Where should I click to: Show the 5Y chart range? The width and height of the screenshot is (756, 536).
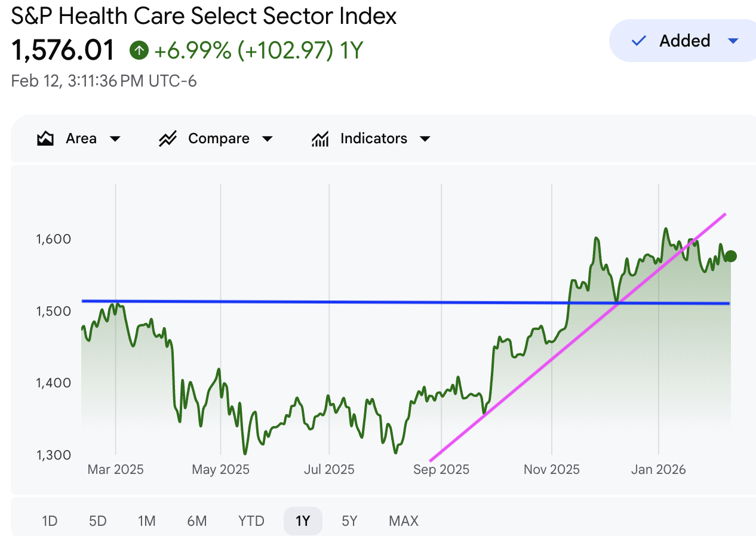[x=349, y=521]
